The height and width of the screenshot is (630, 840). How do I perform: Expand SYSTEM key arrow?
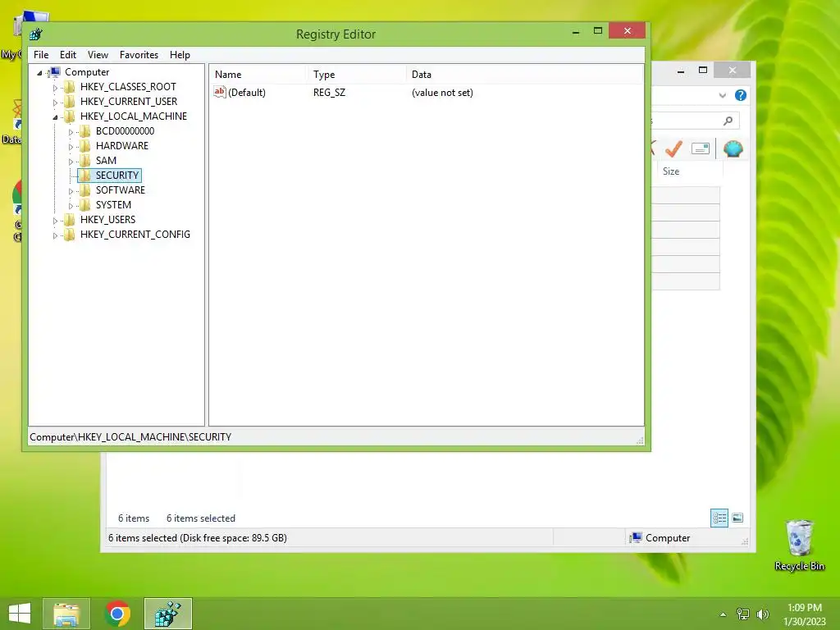click(71, 206)
